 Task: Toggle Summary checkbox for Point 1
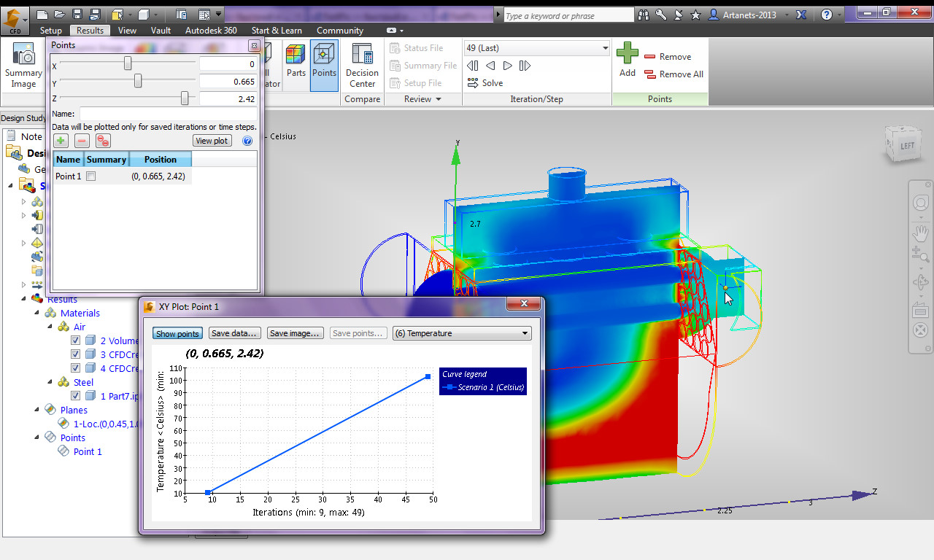click(90, 176)
